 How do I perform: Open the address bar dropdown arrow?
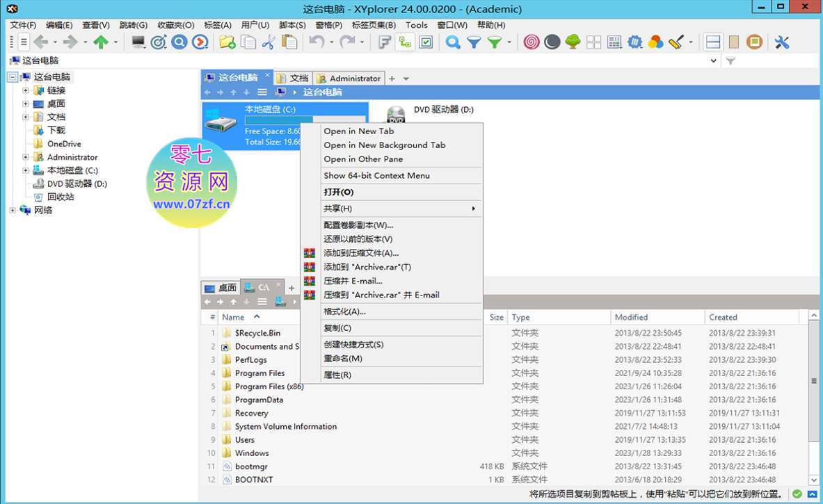coord(713,61)
